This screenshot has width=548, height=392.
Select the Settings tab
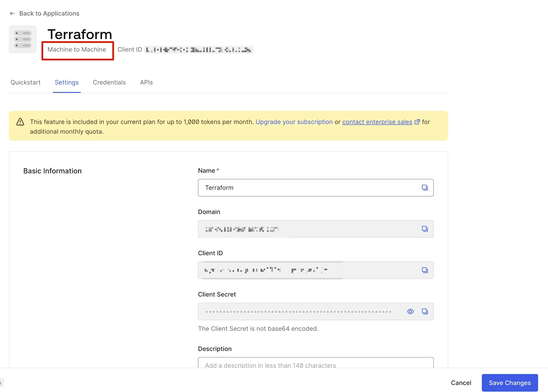tap(67, 82)
